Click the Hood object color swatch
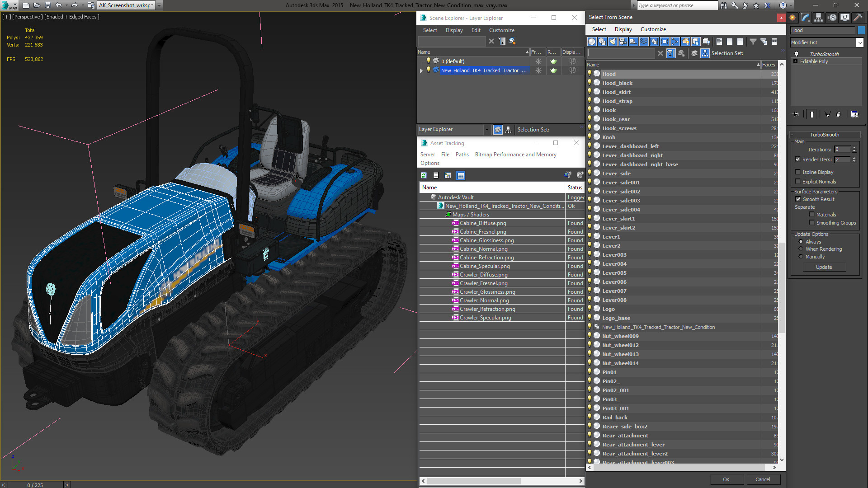868x488 pixels. click(x=861, y=30)
